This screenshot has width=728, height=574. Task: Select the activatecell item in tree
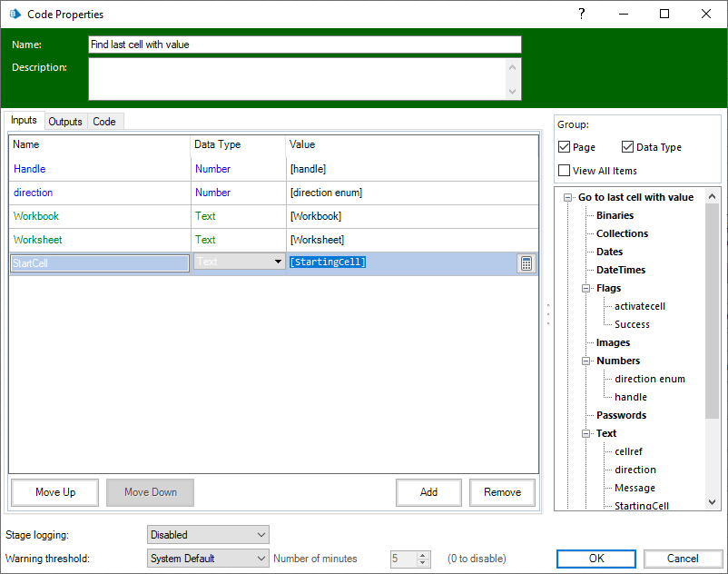click(x=640, y=306)
